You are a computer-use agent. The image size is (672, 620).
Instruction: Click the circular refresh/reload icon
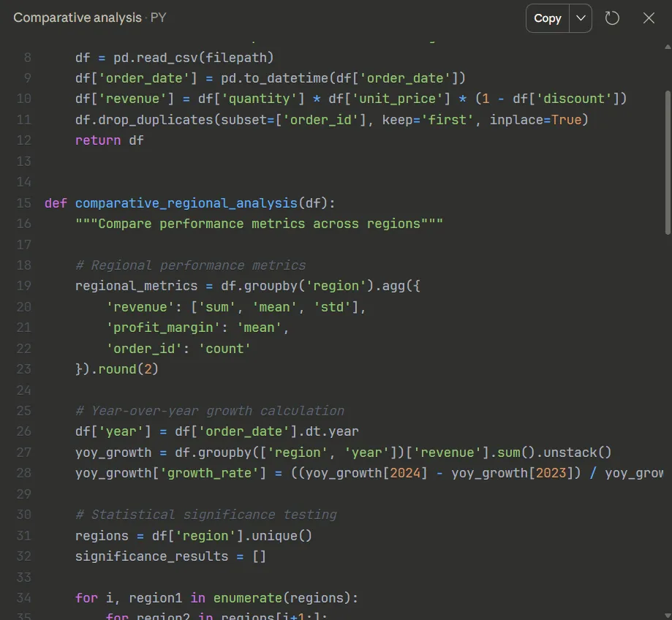(612, 18)
